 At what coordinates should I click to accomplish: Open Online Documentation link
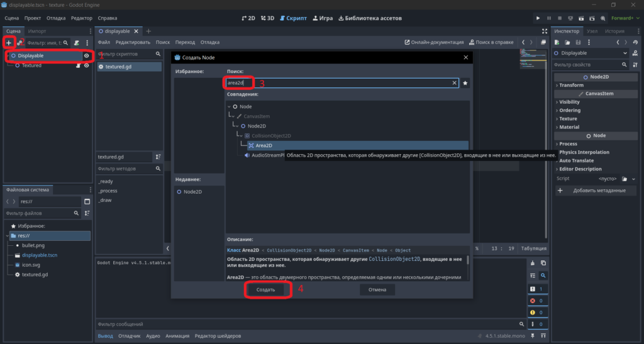434,42
